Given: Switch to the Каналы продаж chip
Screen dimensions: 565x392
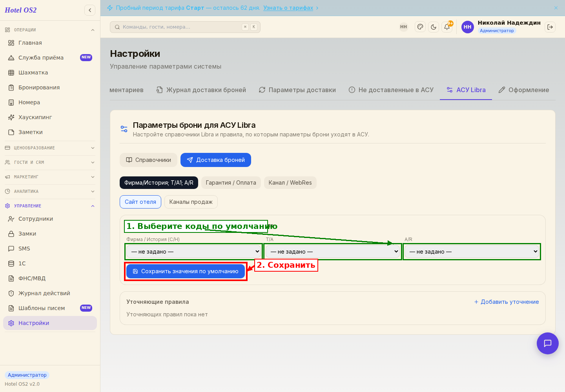Looking at the screenshot, I should (x=191, y=202).
